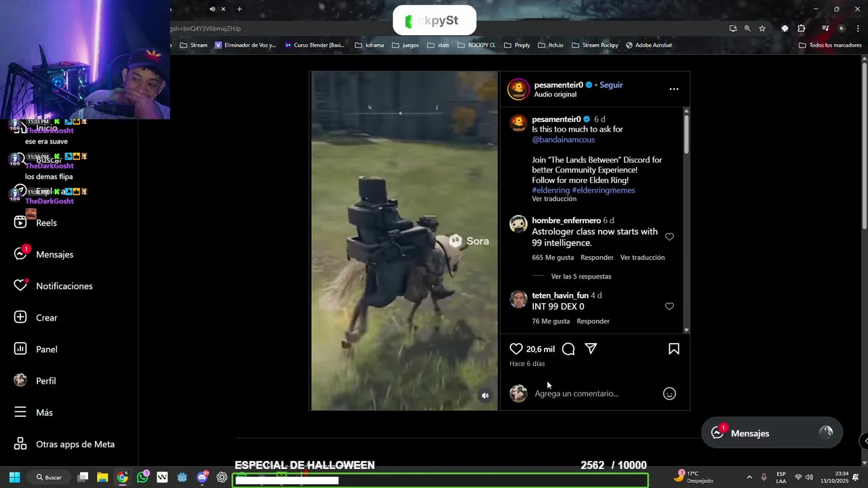The height and width of the screenshot is (488, 868).
Task: Open Chrome three-dot menu
Action: pyautogui.click(x=858, y=28)
